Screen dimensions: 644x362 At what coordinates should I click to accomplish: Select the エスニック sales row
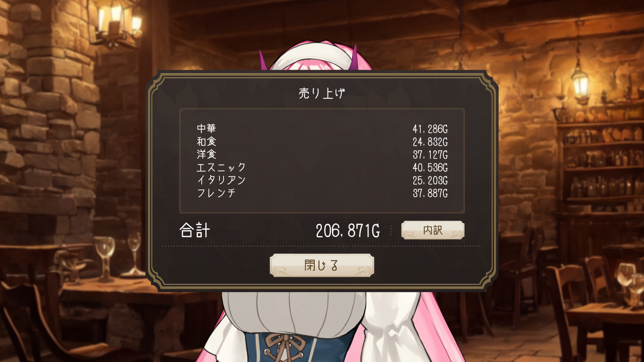click(x=322, y=167)
